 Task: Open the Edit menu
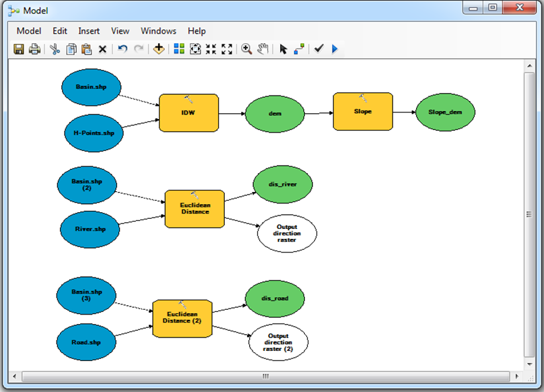[x=60, y=31]
